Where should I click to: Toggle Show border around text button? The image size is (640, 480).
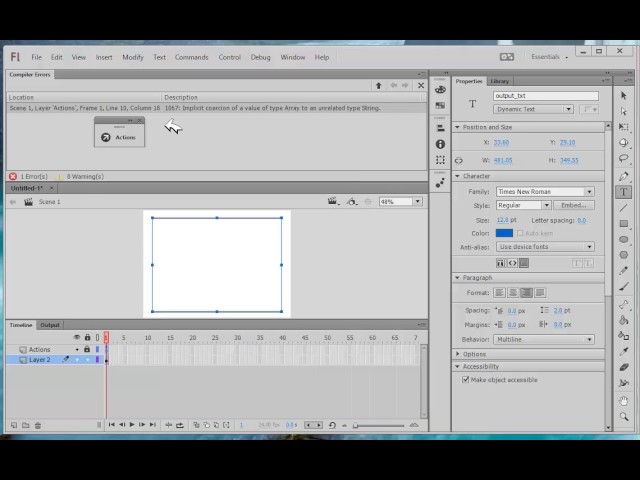tap(524, 263)
